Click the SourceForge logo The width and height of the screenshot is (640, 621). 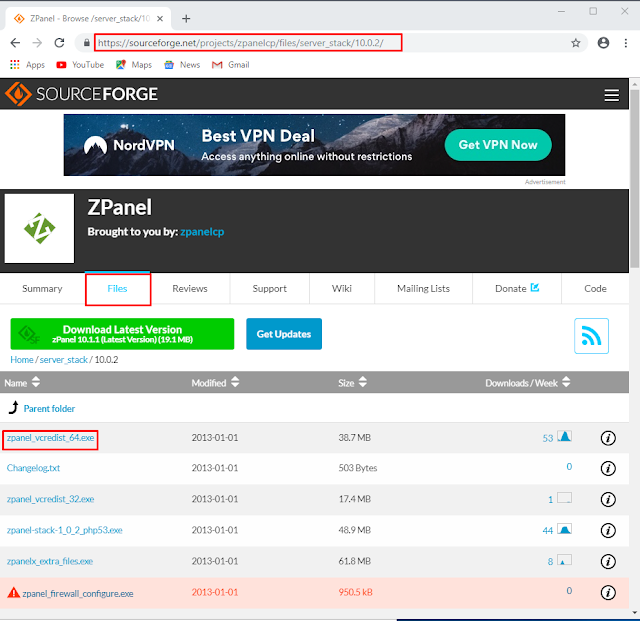tap(81, 94)
